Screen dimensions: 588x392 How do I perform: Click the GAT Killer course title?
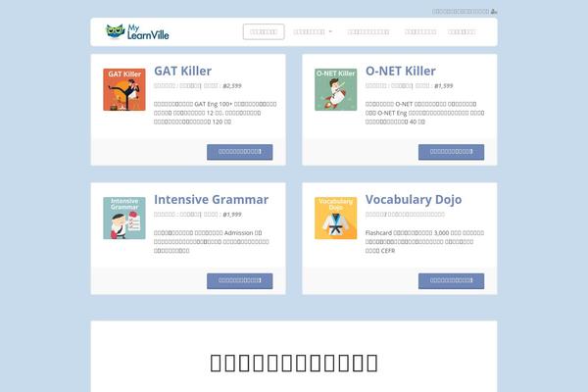pyautogui.click(x=182, y=71)
